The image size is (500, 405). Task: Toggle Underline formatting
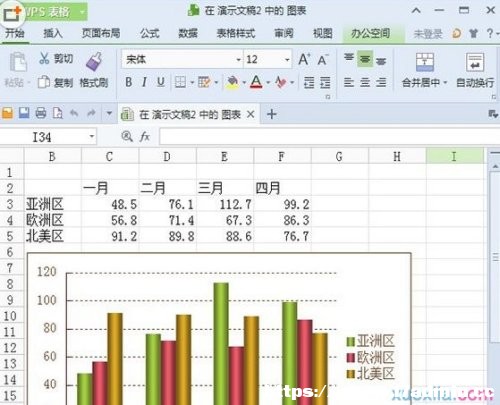(x=161, y=82)
